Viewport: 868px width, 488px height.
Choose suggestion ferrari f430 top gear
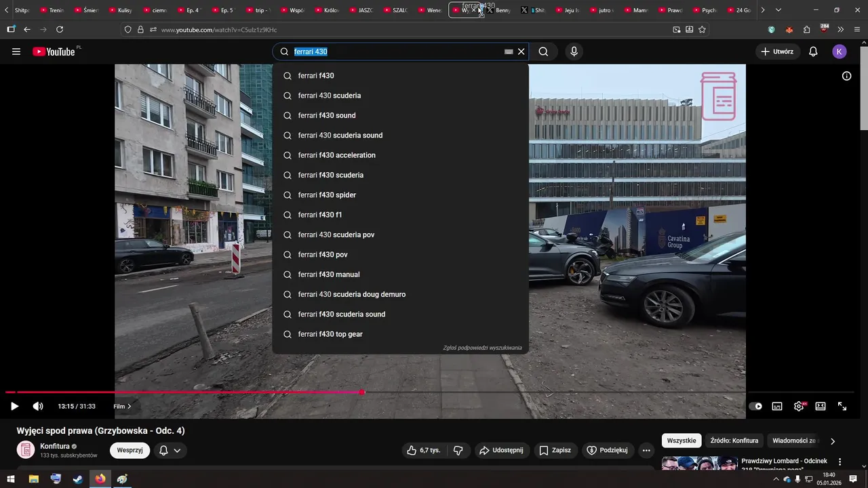click(x=400, y=334)
